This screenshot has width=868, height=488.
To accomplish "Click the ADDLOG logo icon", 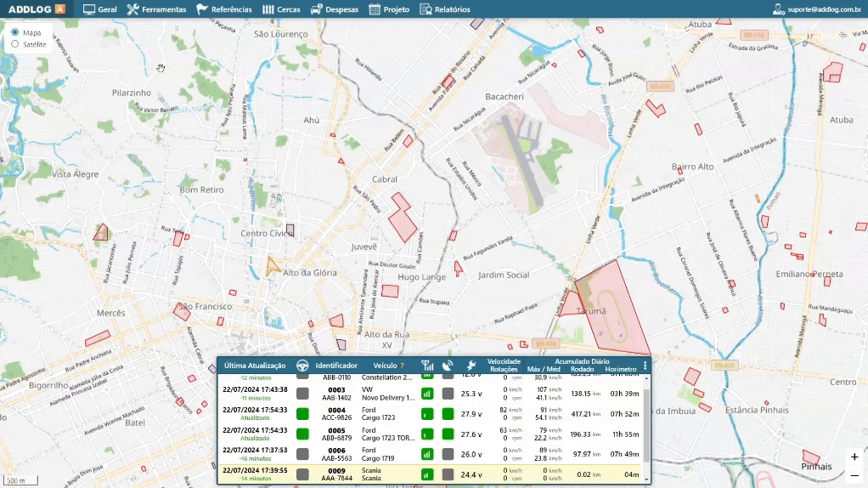I will (x=59, y=9).
